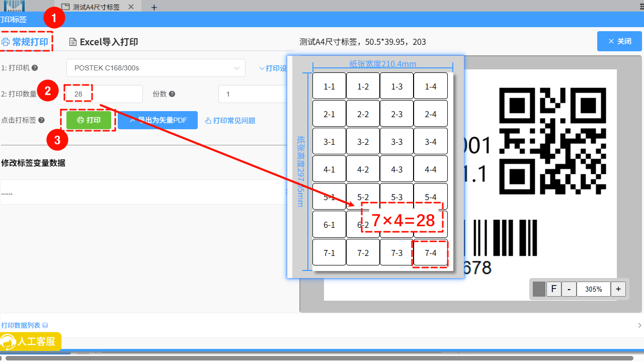Select the 测试A4尺寸标签 tab
Screen dimensions: 644x362
click(x=96, y=7)
